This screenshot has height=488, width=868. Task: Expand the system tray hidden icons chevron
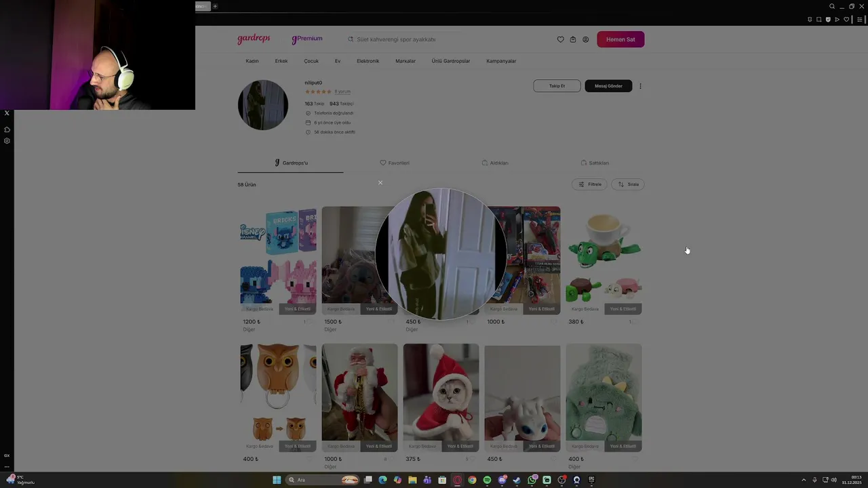click(804, 480)
